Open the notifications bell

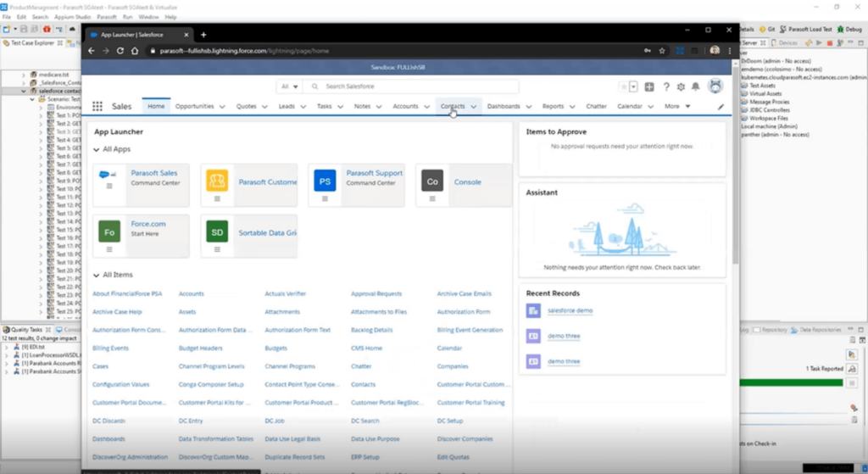[x=696, y=86]
